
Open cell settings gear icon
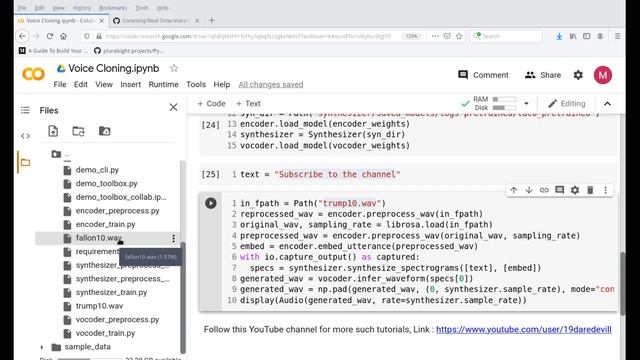coord(575,190)
